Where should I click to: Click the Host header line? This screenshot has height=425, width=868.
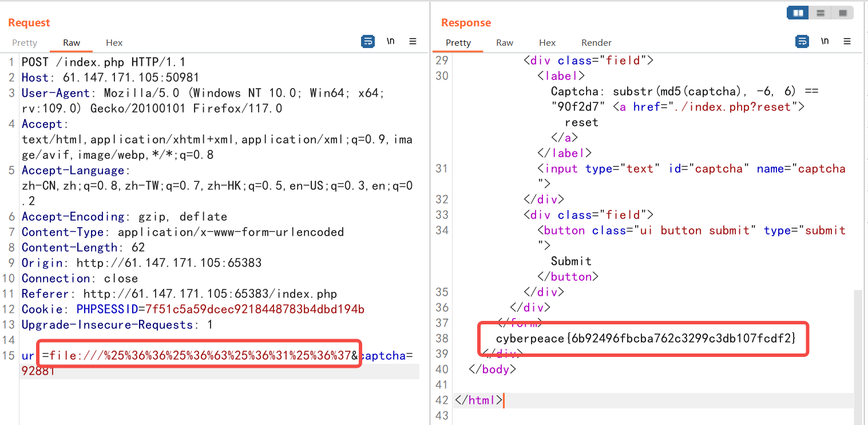click(110, 77)
